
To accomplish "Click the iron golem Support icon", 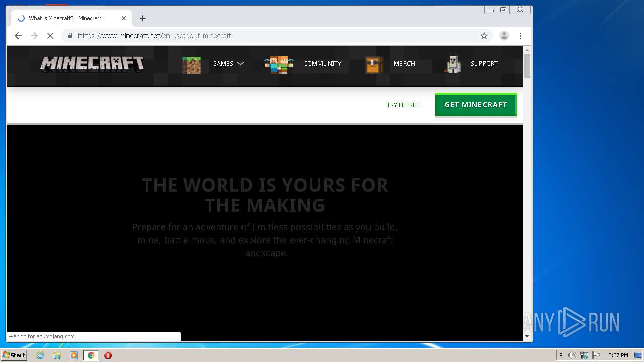I will 453,64.
